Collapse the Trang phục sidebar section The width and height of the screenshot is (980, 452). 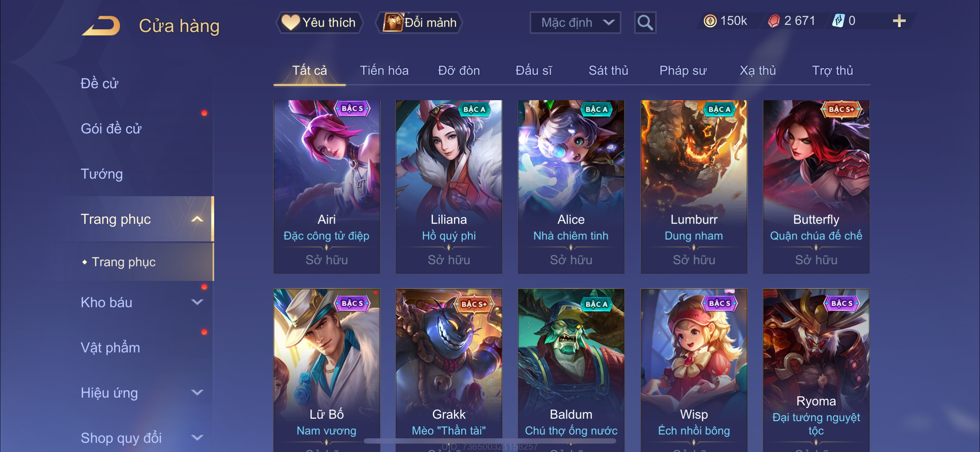tap(197, 219)
